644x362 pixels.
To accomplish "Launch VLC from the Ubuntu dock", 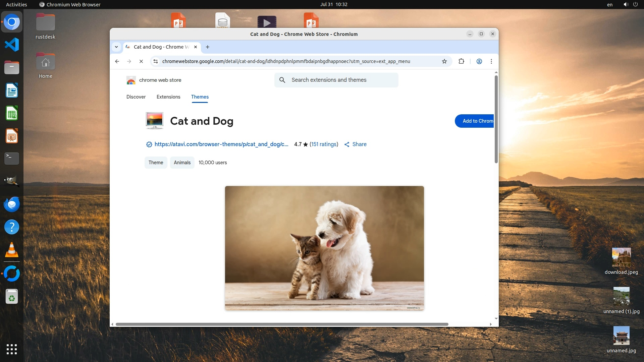I will [12, 250].
